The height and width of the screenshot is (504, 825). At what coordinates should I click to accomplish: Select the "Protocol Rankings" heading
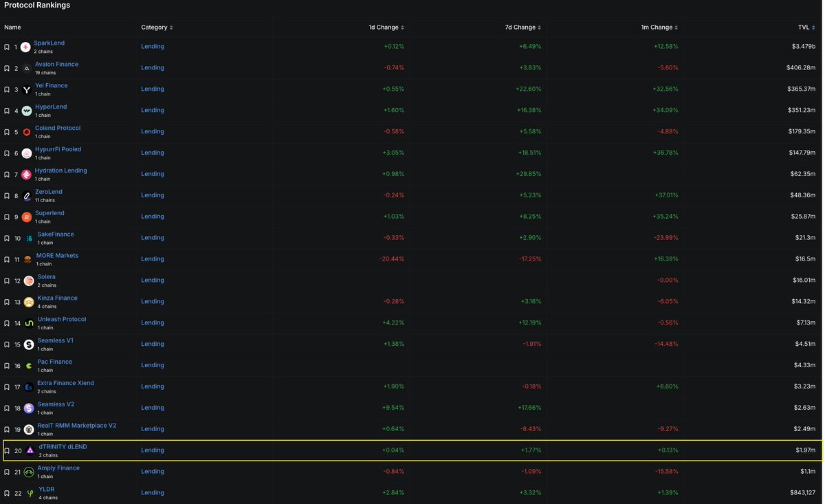37,6
